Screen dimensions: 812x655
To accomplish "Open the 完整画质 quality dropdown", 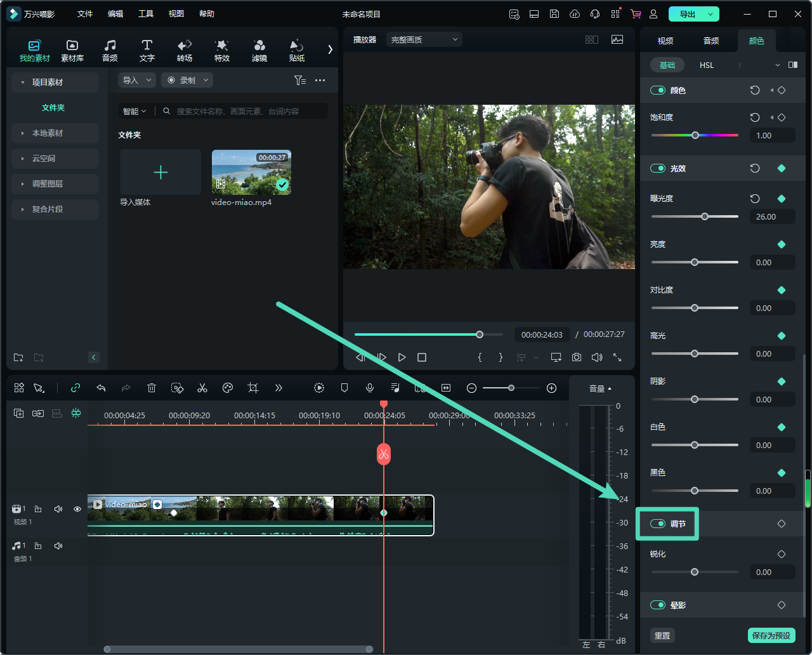I will pos(424,39).
